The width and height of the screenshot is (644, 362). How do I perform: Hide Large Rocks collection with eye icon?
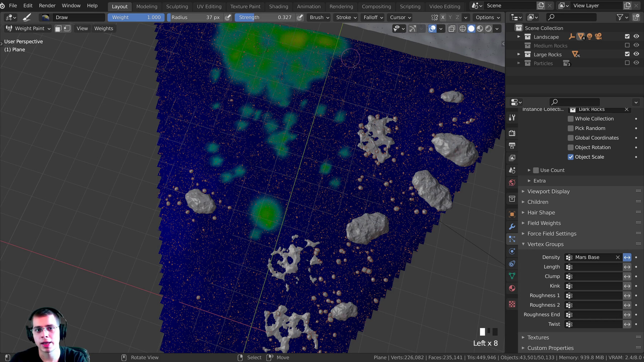click(636, 54)
